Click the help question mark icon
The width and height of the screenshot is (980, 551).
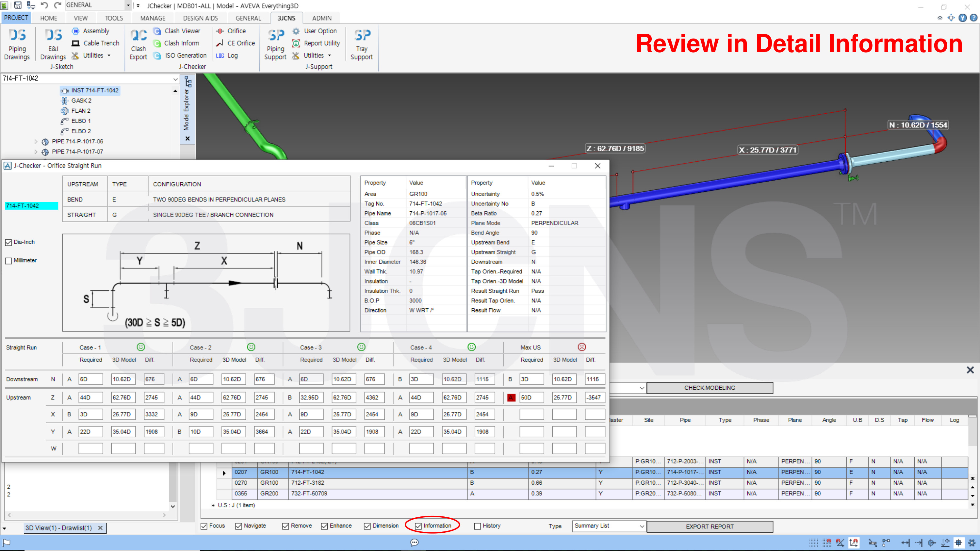point(973,18)
